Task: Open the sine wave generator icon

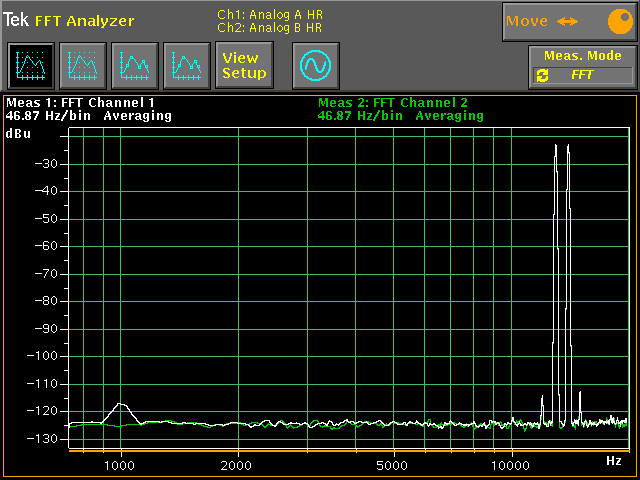Action: [x=316, y=66]
